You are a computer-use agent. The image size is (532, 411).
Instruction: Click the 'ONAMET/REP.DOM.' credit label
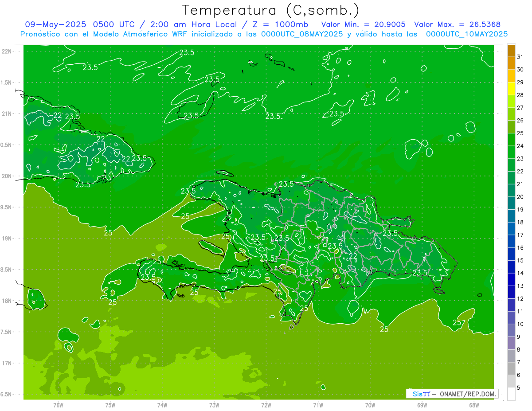pos(468,394)
